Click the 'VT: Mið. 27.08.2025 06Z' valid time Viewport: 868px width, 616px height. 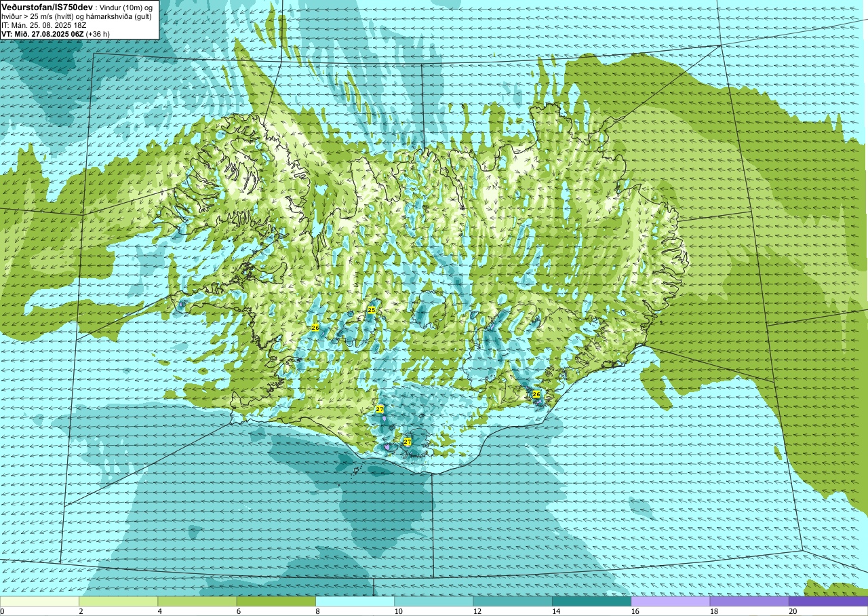click(43, 33)
